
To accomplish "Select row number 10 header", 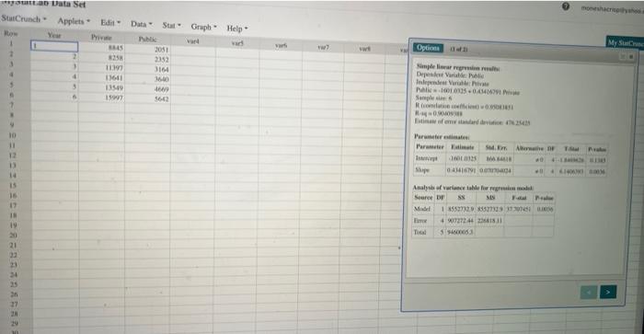I will pos(12,135).
